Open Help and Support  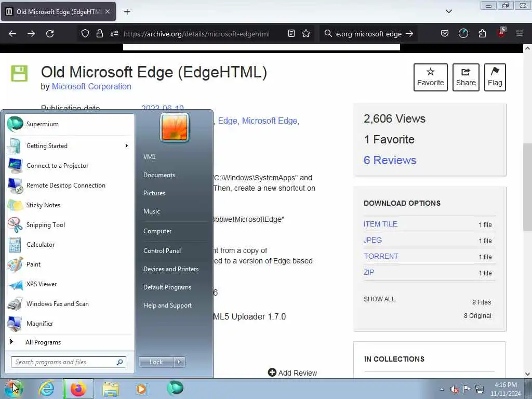168,305
